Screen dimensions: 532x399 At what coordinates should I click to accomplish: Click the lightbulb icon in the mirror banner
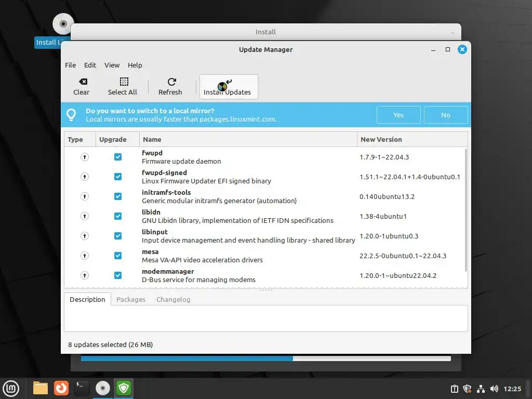tap(71, 115)
